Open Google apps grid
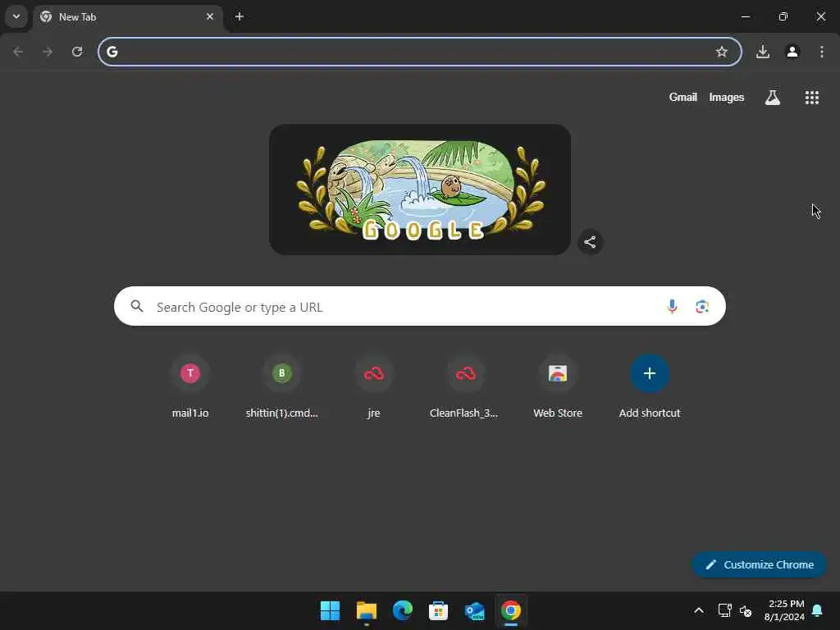 pos(812,97)
